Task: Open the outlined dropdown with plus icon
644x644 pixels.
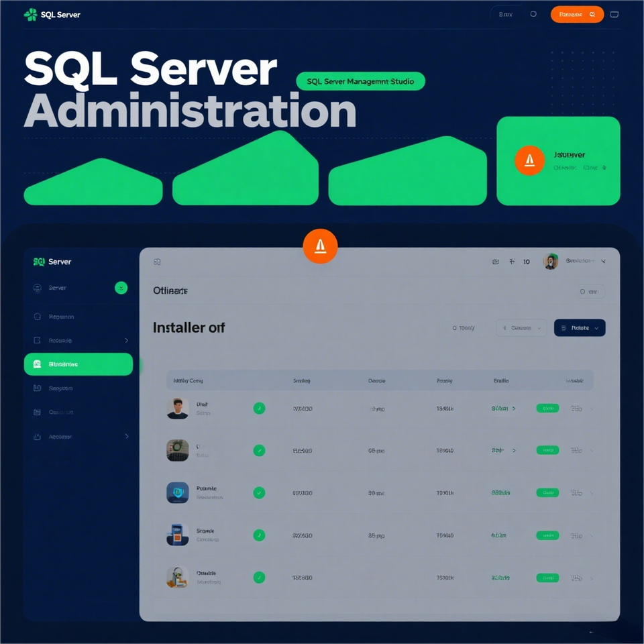Action: [521, 328]
